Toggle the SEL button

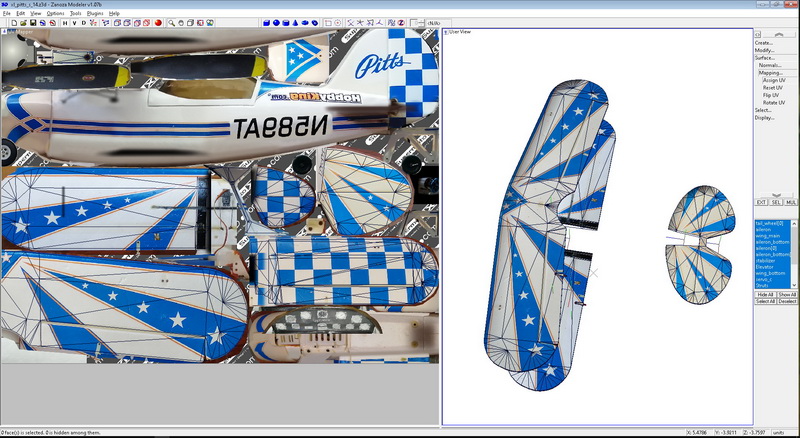[x=776, y=202]
